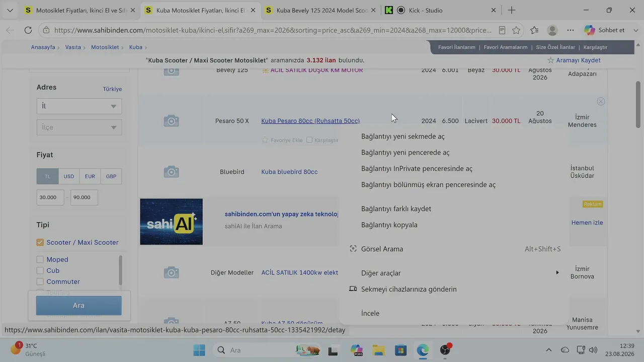The width and height of the screenshot is (644, 362).
Task: Bookmark this page with the star icon
Action: click(516, 30)
